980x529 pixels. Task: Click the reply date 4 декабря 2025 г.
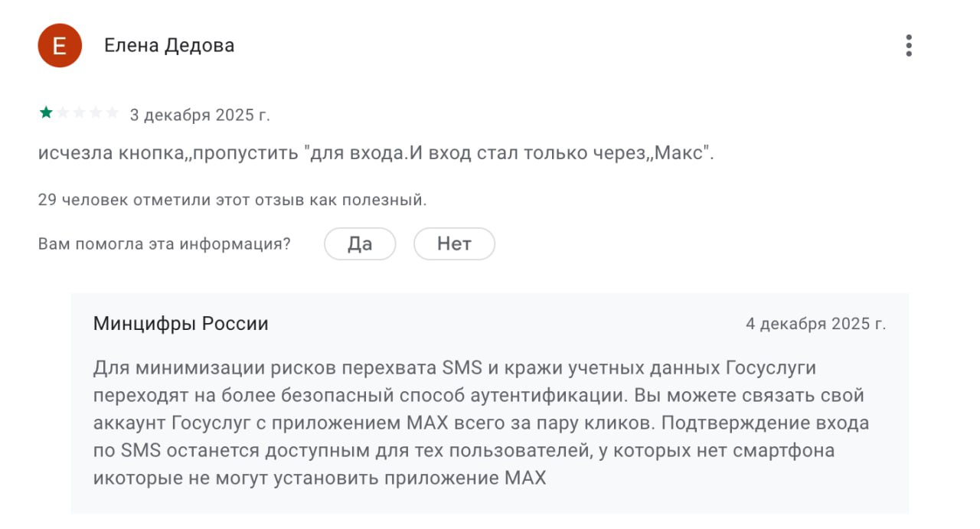click(x=817, y=323)
